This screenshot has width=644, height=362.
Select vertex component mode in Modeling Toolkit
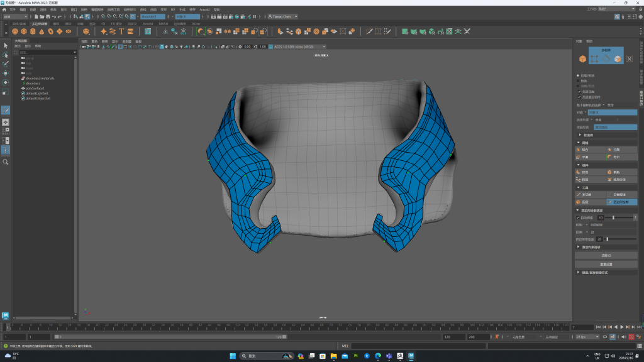[594, 59]
